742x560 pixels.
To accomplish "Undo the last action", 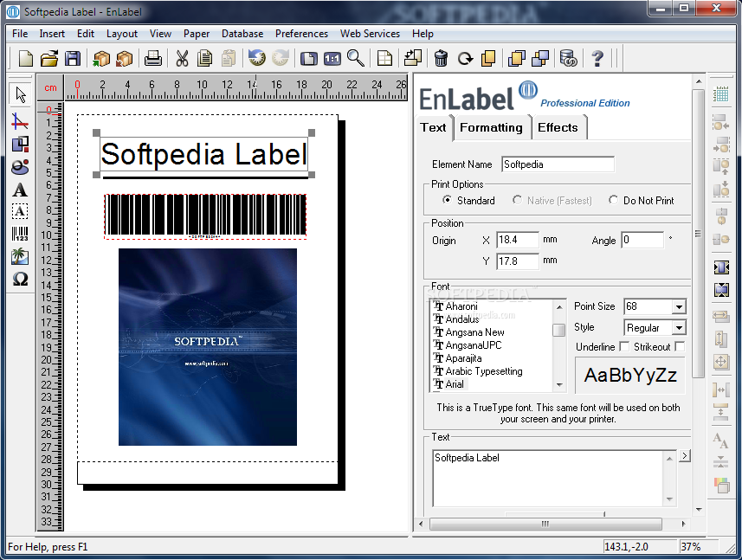I will (x=257, y=59).
